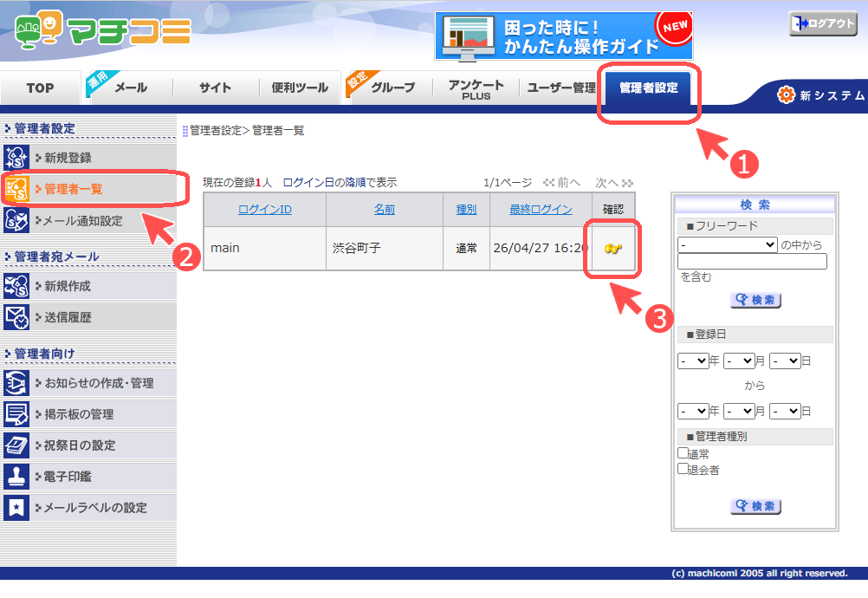Sort by 最終ログイン column link

point(541,209)
